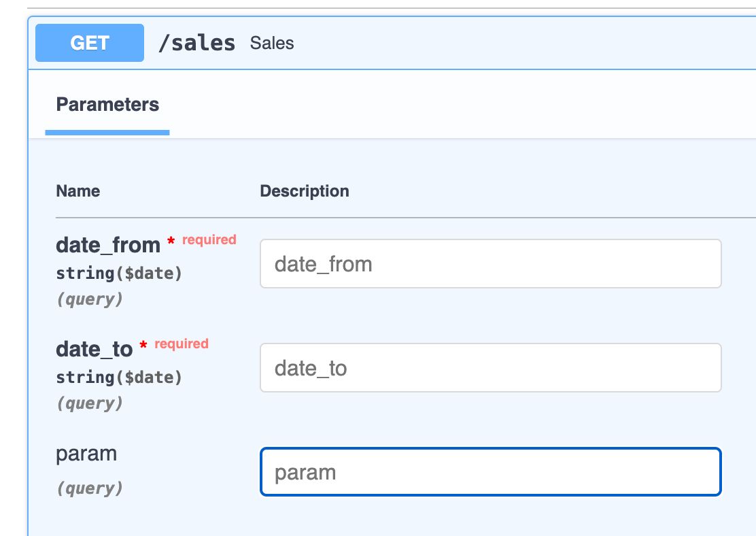The image size is (756, 536).
Task: Select the Parameters tab
Action: [107, 105]
